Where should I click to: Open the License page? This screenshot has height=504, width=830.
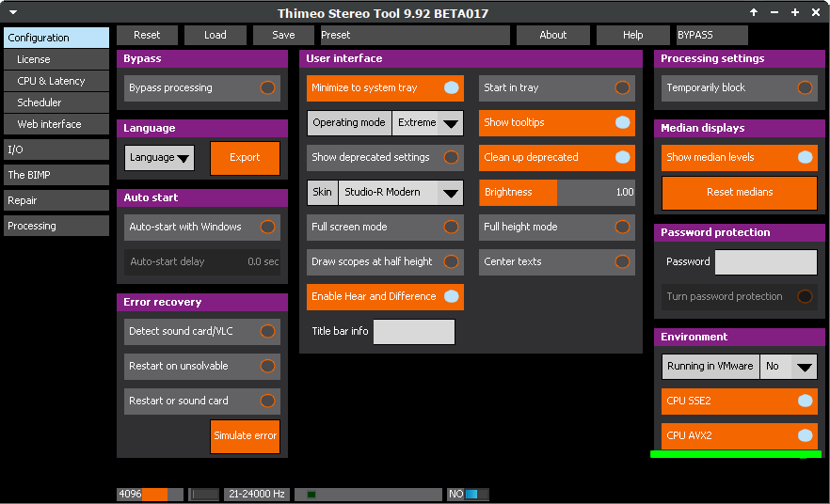[x=56, y=59]
